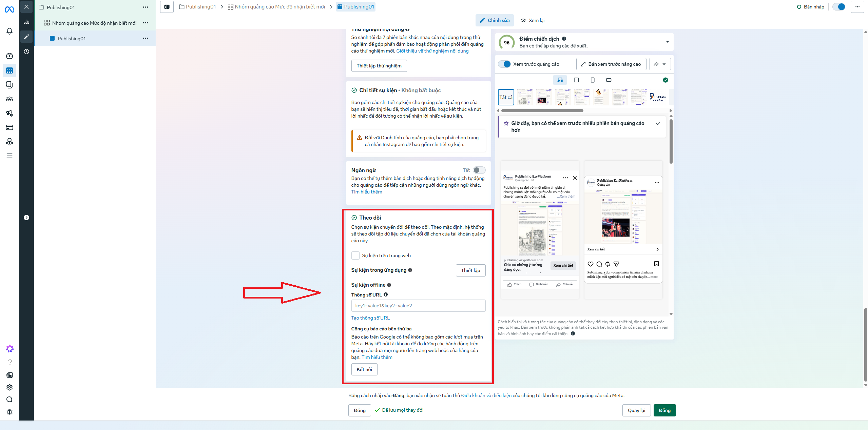Open more options for Nhóm quảng cáo row

(146, 23)
